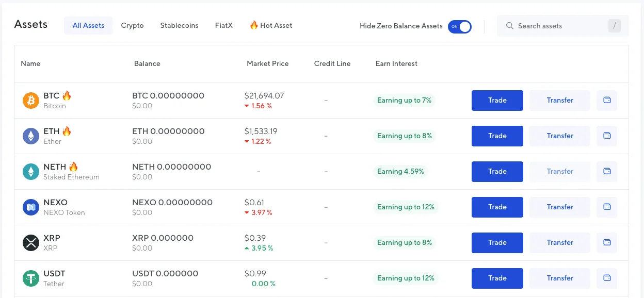Click the wallet icon in NEXO row
The width and height of the screenshot is (644, 298).
(607, 207)
